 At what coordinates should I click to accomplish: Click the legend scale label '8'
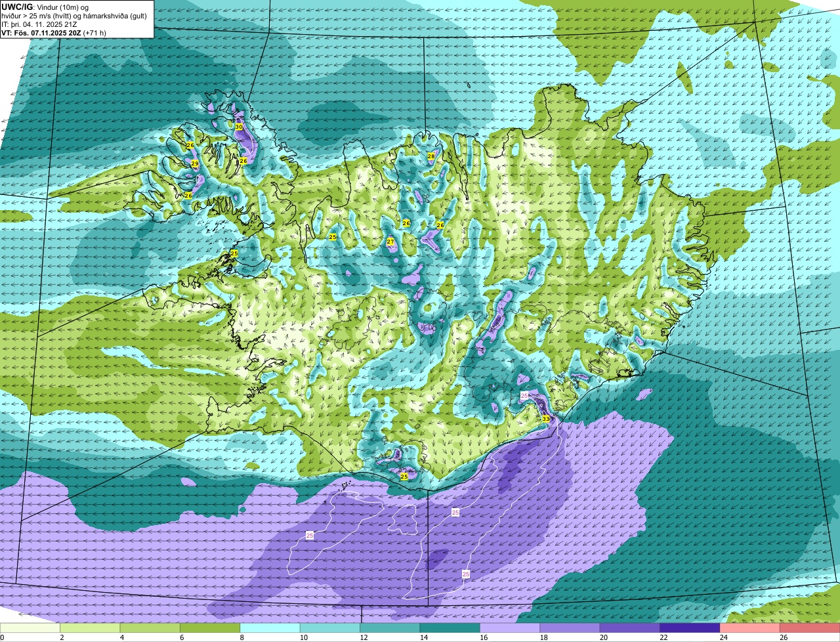coord(242,637)
